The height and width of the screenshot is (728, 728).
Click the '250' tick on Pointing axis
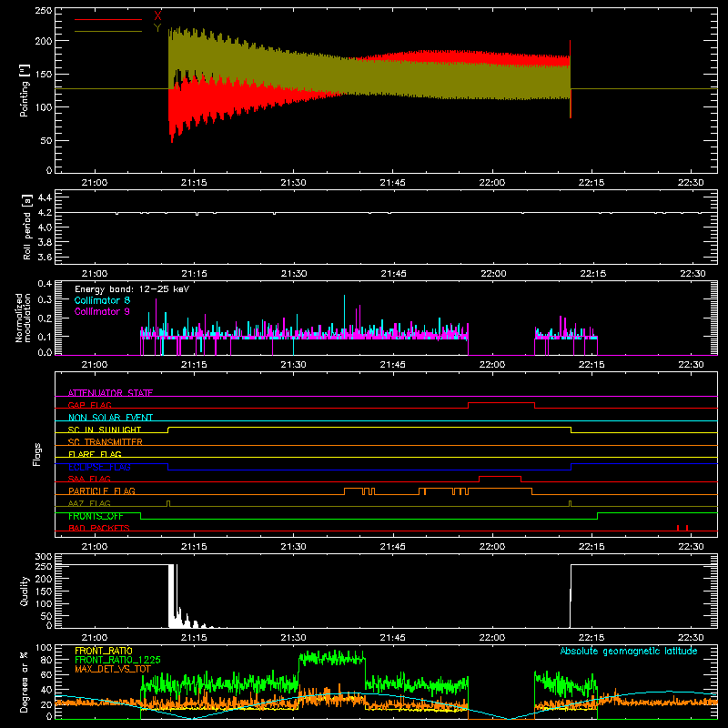click(44, 11)
